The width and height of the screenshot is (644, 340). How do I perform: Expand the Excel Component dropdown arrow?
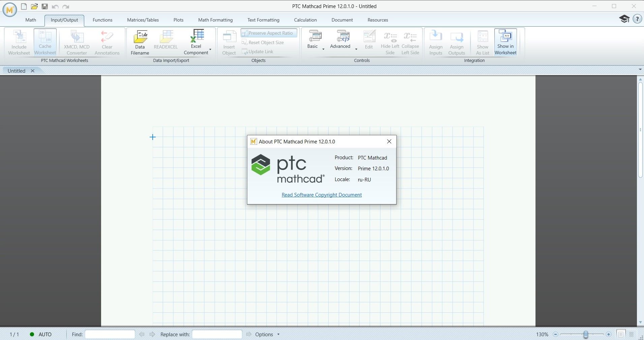(210, 49)
